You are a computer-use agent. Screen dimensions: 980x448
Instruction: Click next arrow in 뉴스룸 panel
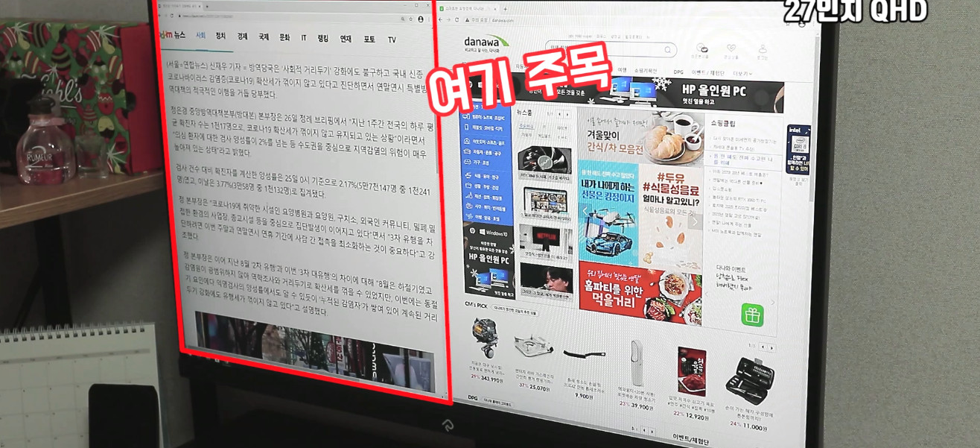[567, 115]
